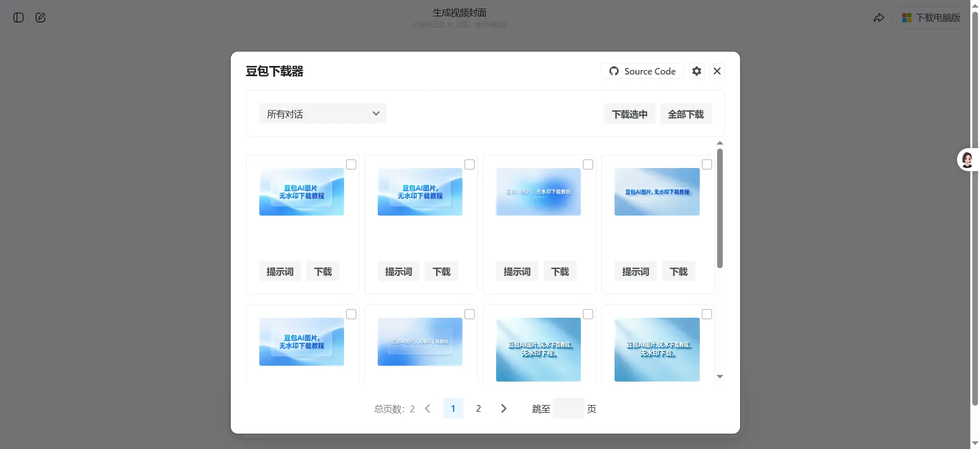
Task: Click the browser page scrollbar thumb
Action: [975, 208]
